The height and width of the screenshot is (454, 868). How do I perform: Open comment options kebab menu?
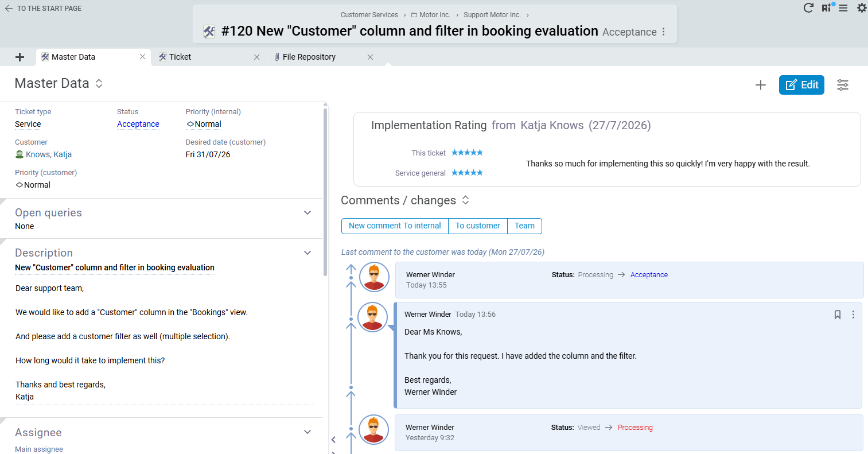(853, 315)
